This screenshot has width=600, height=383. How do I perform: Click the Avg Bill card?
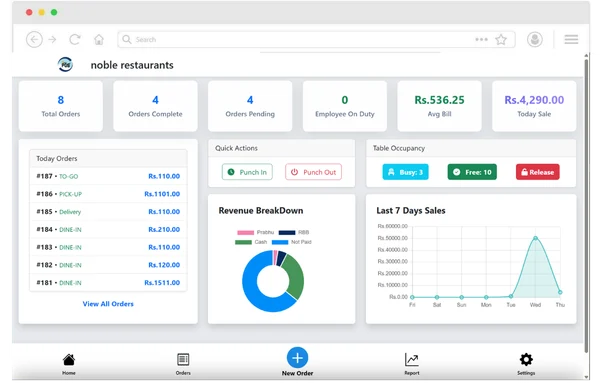click(x=439, y=106)
